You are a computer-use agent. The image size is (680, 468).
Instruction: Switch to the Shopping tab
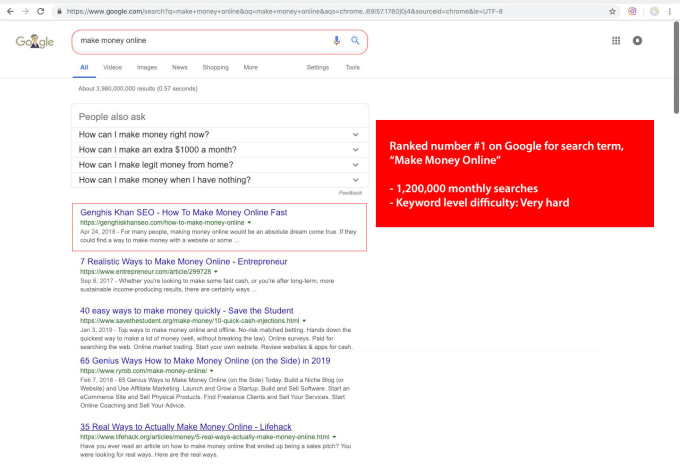216,68
